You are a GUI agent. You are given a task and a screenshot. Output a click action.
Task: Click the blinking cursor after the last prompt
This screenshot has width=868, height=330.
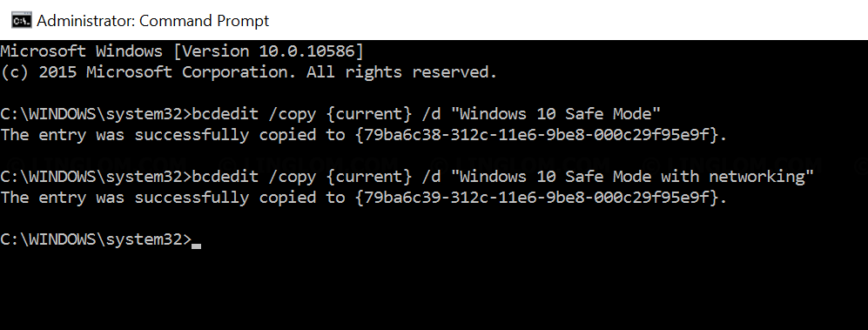(196, 246)
